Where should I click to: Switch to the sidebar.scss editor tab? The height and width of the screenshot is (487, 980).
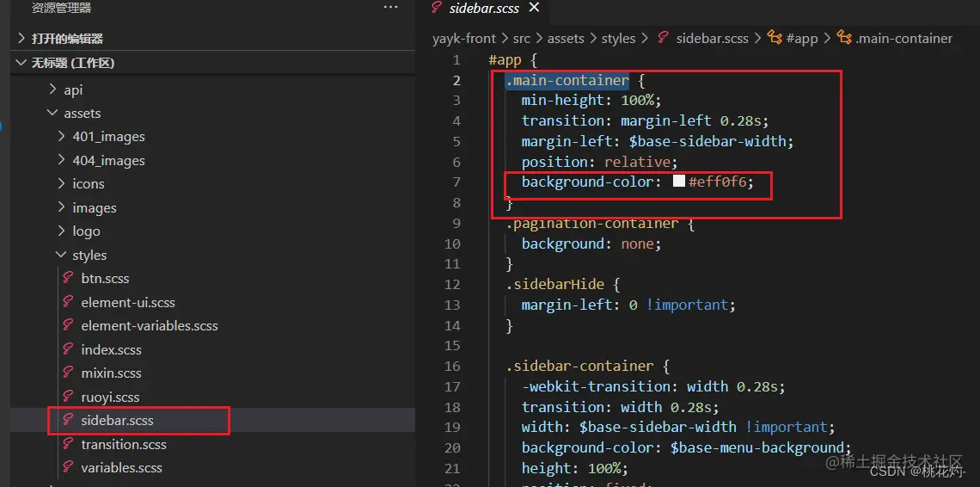point(484,8)
